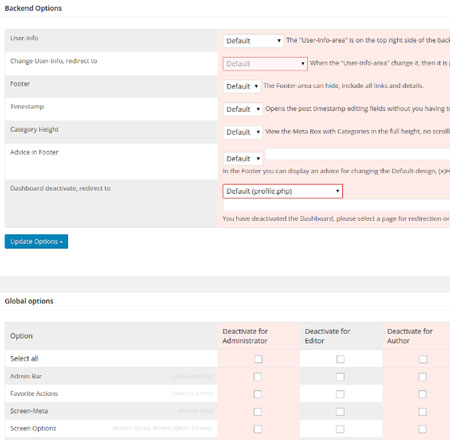This screenshot has height=440, width=450.
Task: Click the 'Timestamp' row label
Action: point(27,107)
